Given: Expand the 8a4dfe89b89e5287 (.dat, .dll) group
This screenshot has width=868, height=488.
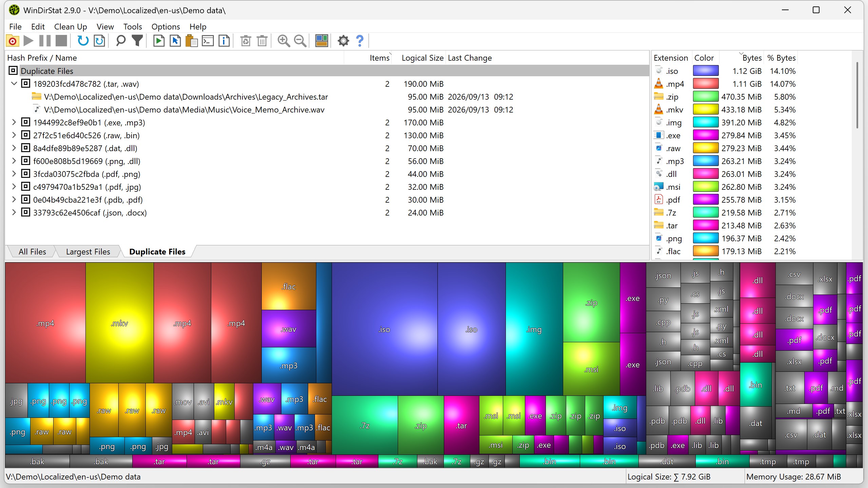Looking at the screenshot, I should (14, 148).
